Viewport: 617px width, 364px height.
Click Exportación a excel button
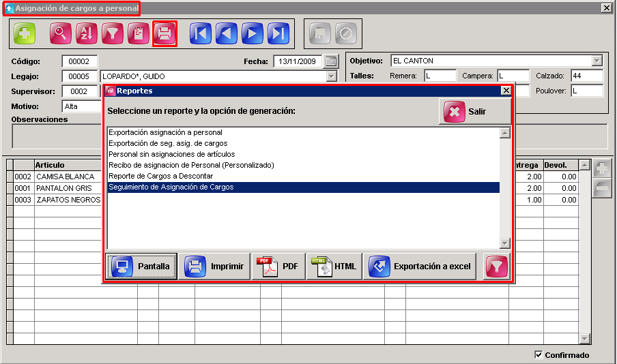pos(420,267)
